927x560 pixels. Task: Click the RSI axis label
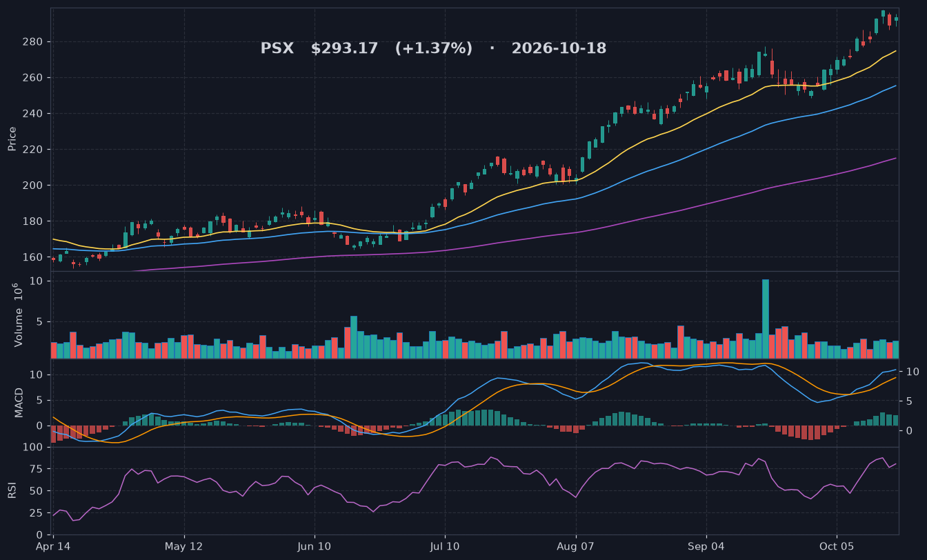click(12, 490)
